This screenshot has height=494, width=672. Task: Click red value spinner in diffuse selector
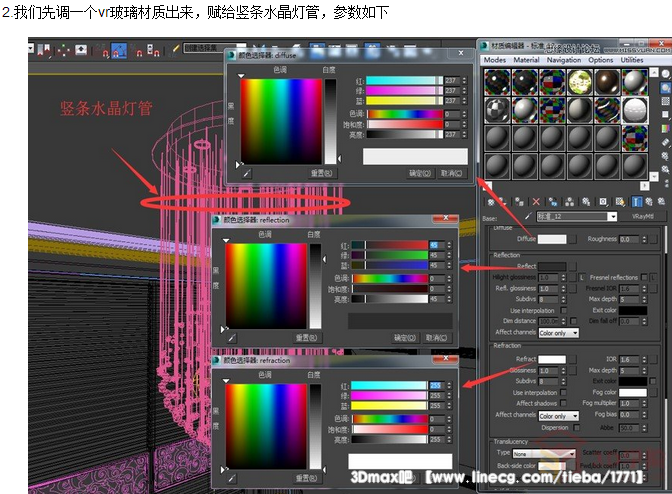(x=465, y=81)
